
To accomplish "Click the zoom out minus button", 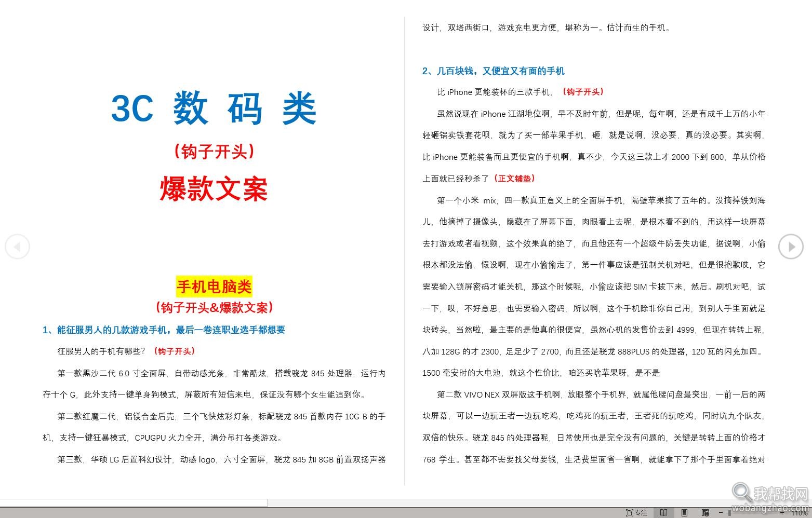I will [721, 513].
